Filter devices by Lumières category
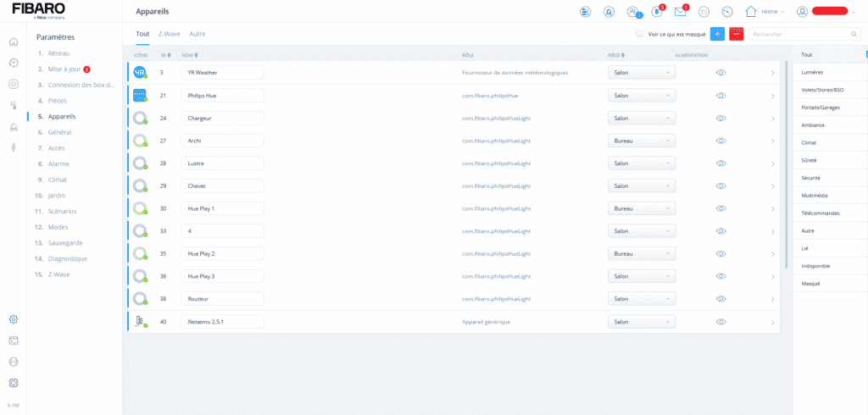 click(x=812, y=73)
